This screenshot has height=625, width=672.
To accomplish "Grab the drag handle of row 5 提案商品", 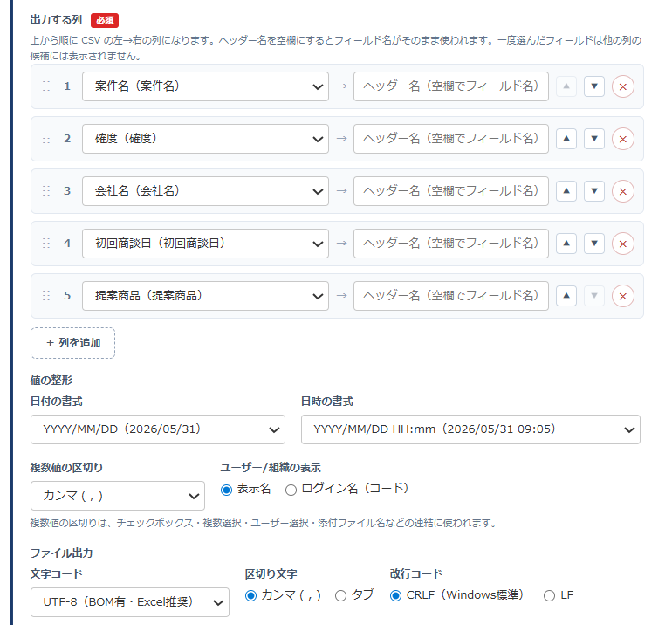I will click(x=46, y=296).
